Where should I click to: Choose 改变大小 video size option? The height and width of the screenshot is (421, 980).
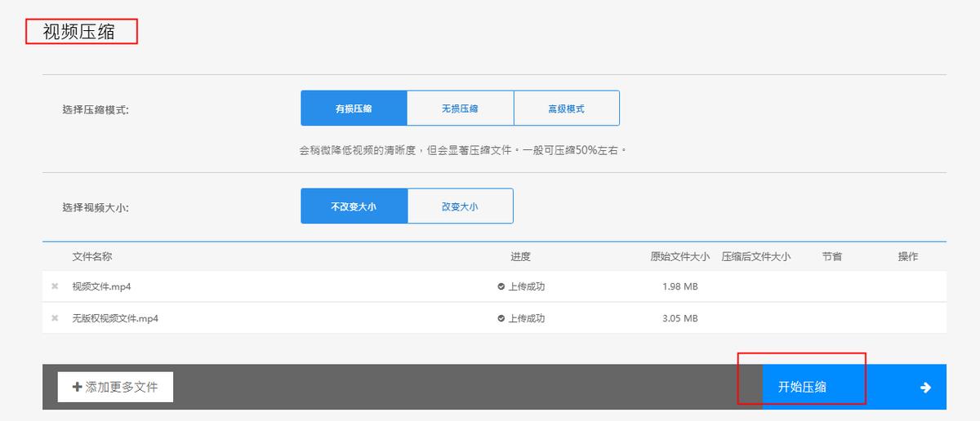(x=460, y=206)
